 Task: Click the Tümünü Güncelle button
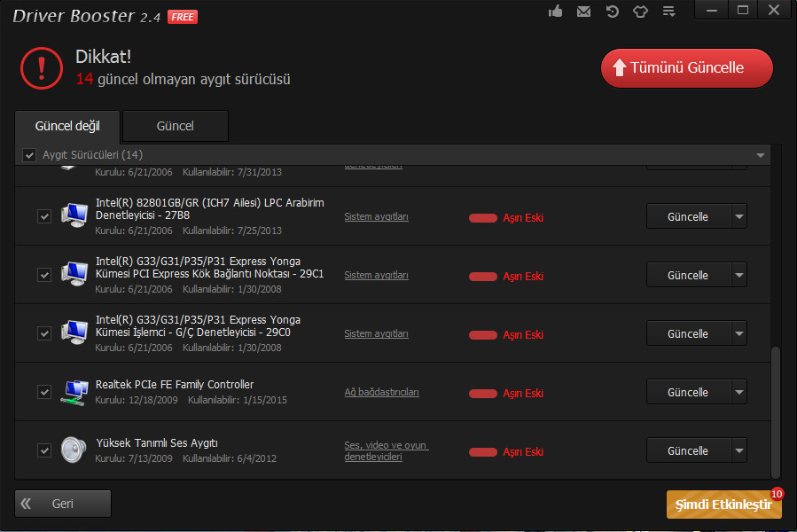(687, 68)
